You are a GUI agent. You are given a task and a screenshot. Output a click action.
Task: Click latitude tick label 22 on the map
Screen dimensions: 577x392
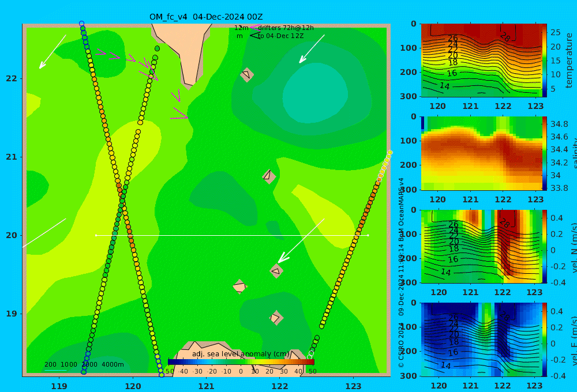[x=12, y=78]
